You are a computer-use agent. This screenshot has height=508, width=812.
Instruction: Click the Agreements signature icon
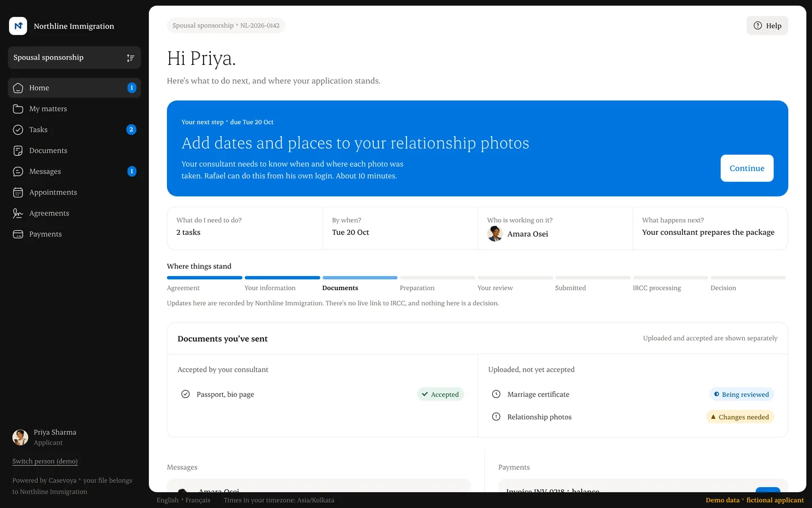pos(18,213)
